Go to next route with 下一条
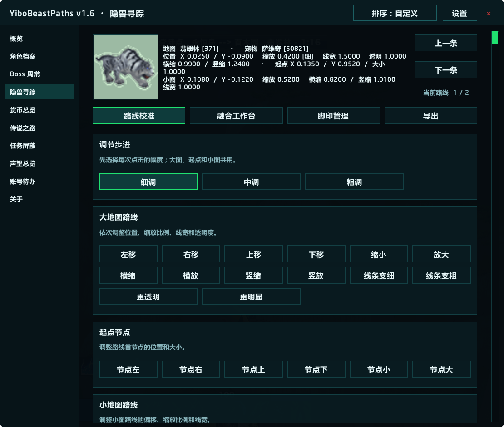The height and width of the screenshot is (427, 504). coord(446,70)
